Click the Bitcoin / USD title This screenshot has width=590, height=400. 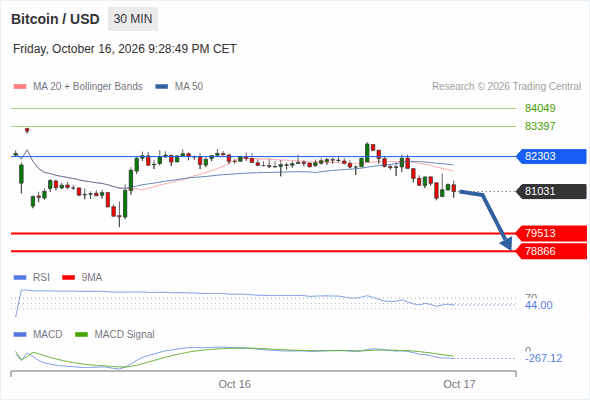[55, 19]
